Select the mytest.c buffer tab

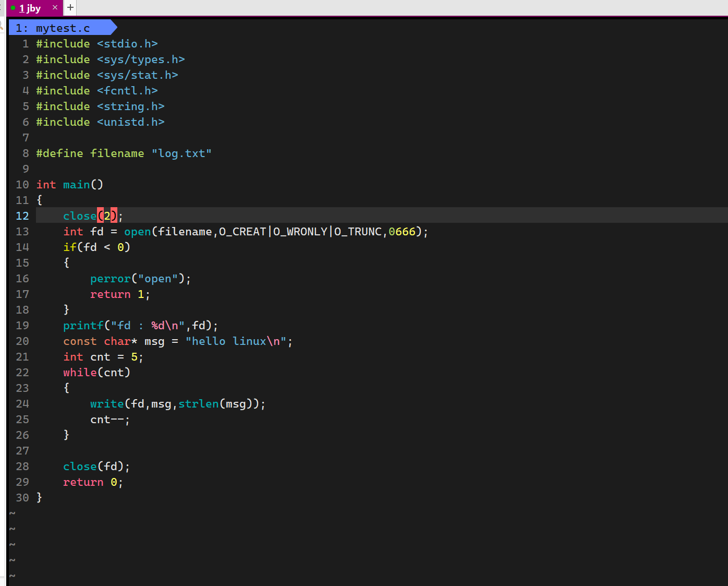tap(63, 28)
